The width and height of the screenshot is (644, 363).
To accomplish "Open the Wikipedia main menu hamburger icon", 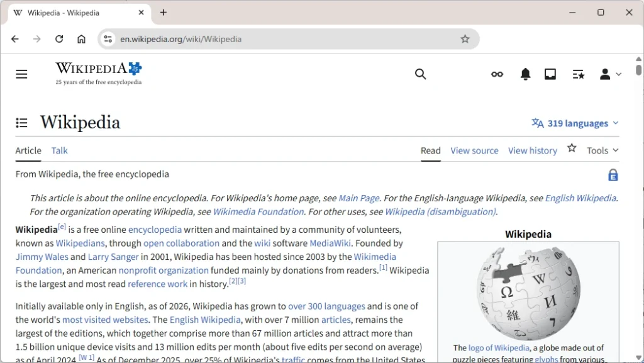I will point(21,74).
